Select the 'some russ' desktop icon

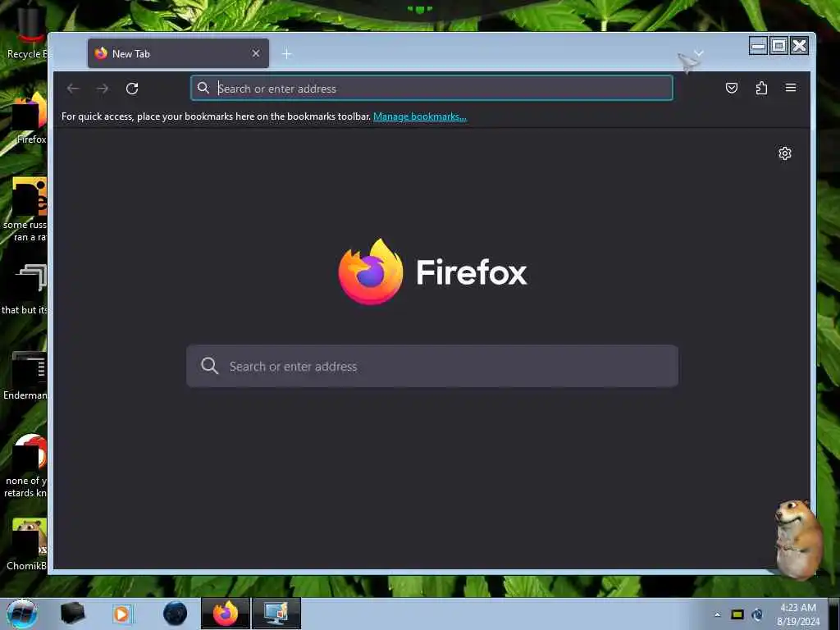tap(25, 210)
